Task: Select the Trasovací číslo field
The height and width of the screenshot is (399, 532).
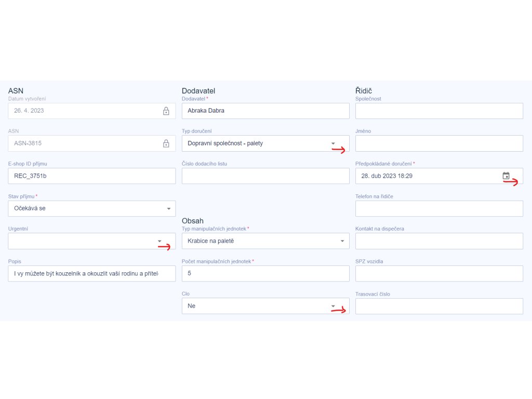Action: (x=440, y=306)
